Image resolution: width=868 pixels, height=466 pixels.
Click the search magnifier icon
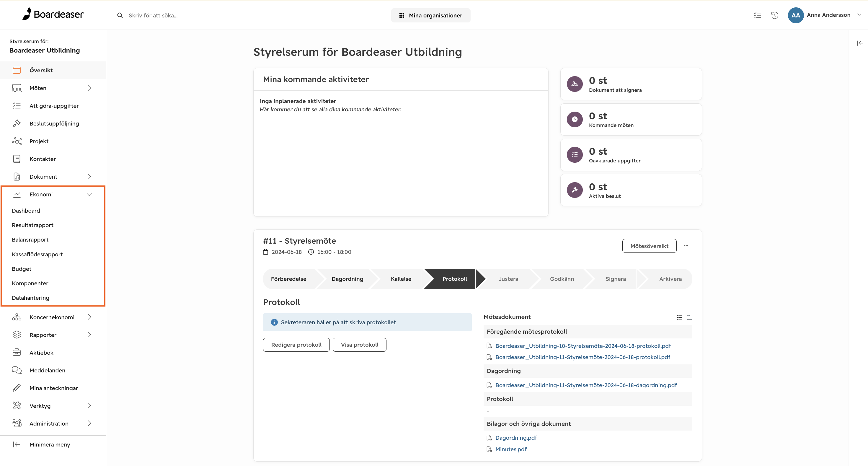click(120, 15)
